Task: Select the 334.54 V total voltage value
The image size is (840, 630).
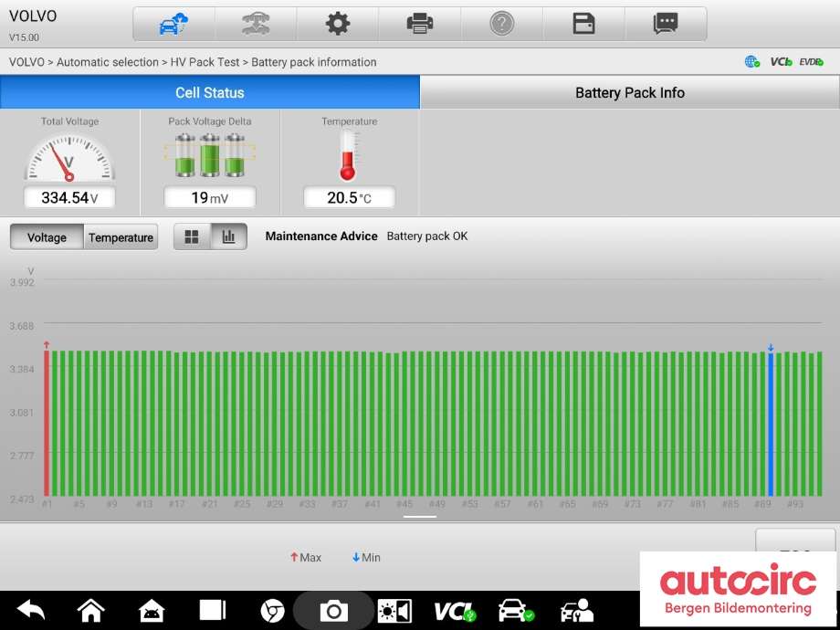Action: 69,198
